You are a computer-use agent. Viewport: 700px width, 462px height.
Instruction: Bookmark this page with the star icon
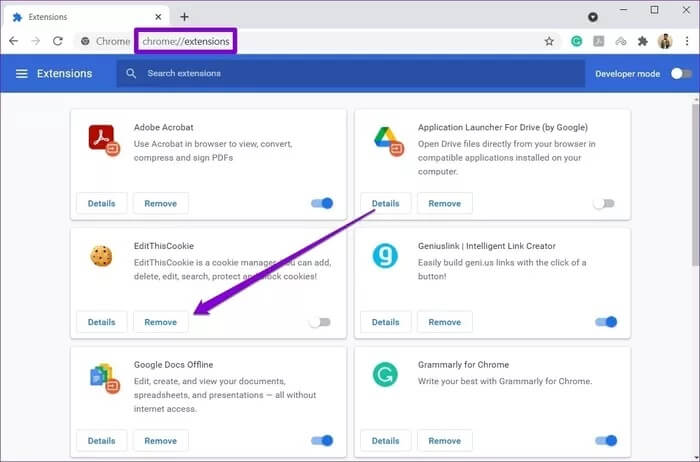(549, 42)
